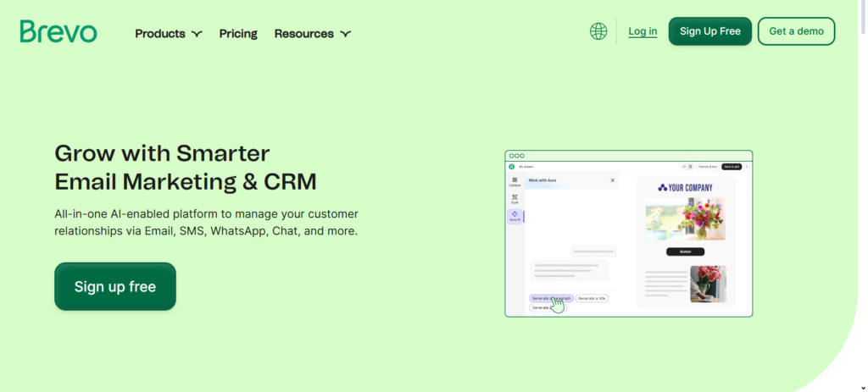Click the large Sign up free hero button
Screen dimensions: 868x392
(x=115, y=286)
